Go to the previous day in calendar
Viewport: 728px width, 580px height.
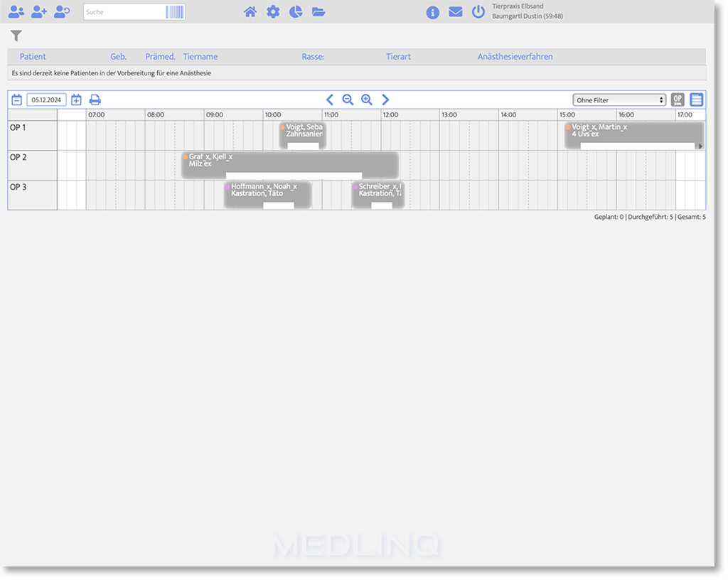pos(16,100)
